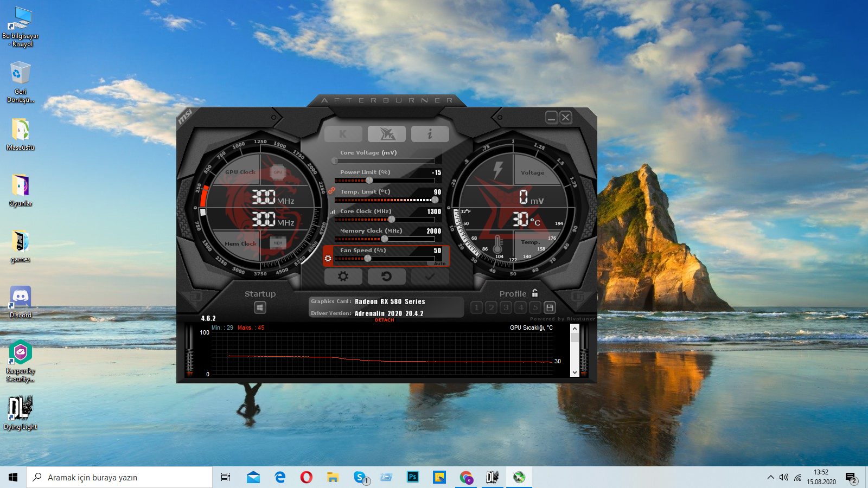Image resolution: width=868 pixels, height=488 pixels.
Task: Toggle the Profile lock icon
Action: (535, 293)
